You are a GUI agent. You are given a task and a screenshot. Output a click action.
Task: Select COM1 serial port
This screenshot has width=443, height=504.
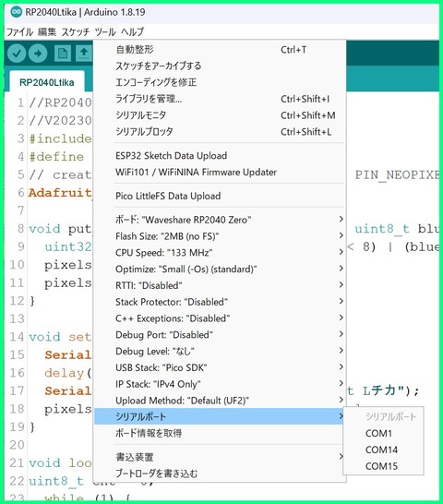pyautogui.click(x=384, y=433)
